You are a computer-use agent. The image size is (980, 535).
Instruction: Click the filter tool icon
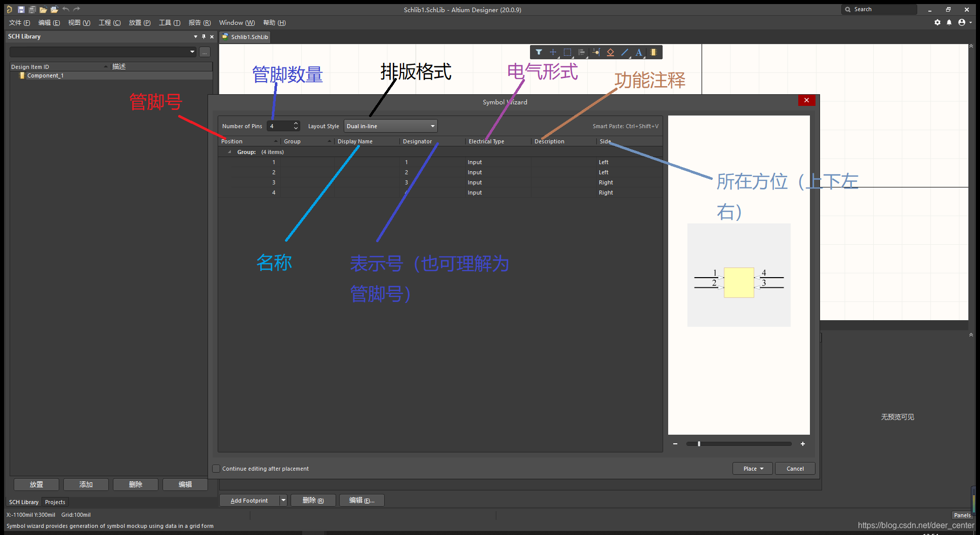click(539, 52)
